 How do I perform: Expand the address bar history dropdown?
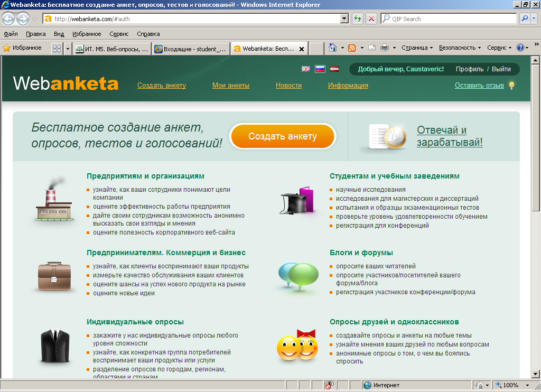pos(344,18)
